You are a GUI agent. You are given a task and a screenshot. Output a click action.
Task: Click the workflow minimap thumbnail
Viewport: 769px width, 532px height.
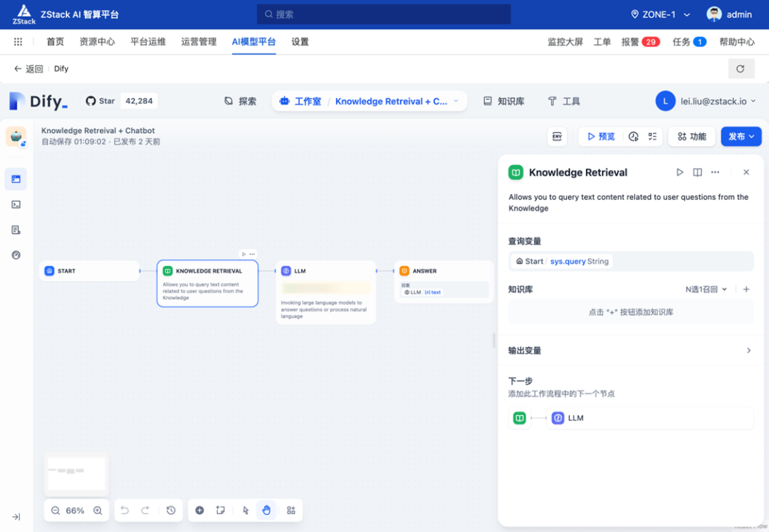(76, 473)
